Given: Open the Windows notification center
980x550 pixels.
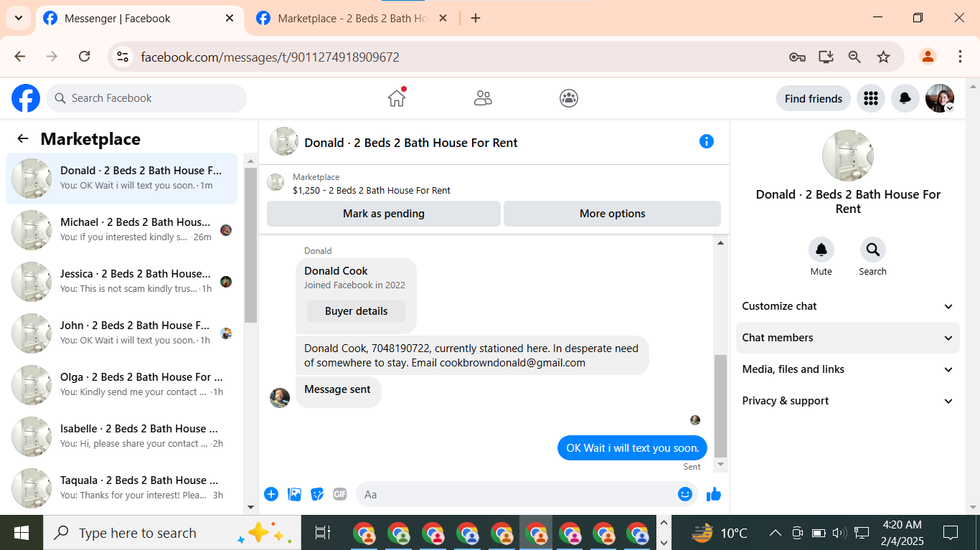Looking at the screenshot, I should click(x=951, y=533).
